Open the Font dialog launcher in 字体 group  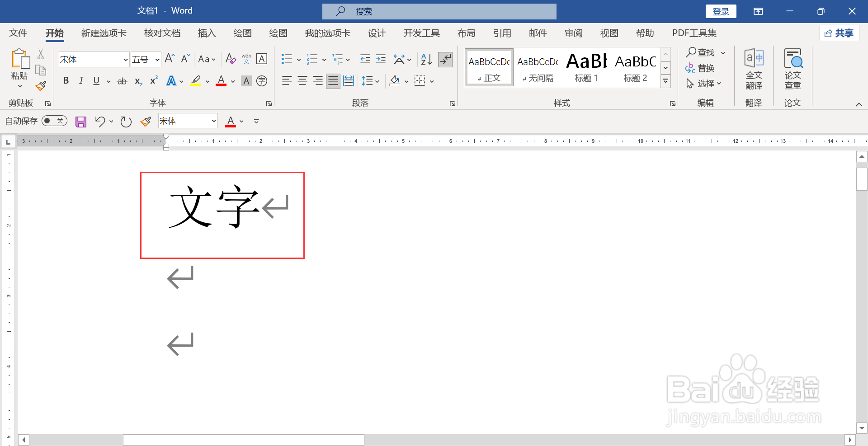pos(269,103)
